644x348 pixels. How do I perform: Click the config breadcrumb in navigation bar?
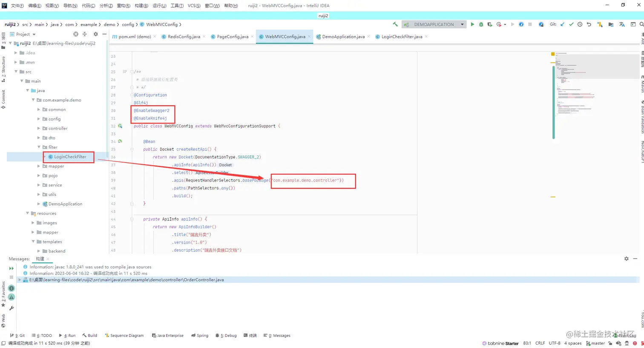point(128,24)
